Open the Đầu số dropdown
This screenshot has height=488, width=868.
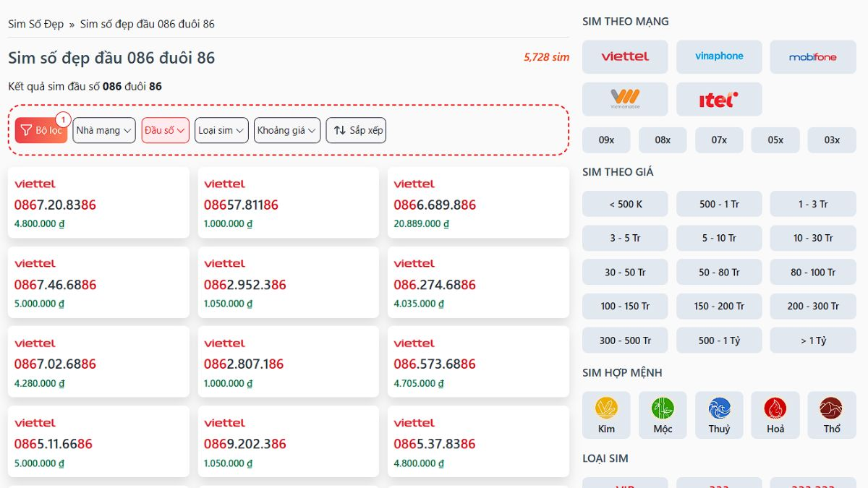pos(165,130)
